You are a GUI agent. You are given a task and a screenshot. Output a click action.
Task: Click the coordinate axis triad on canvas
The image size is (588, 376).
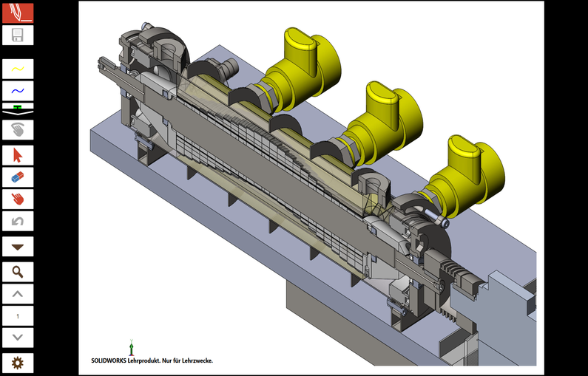[132, 347]
